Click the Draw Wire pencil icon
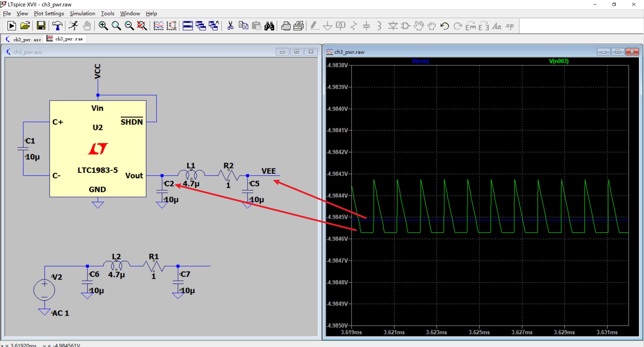This screenshot has width=644, height=347. pos(315,26)
